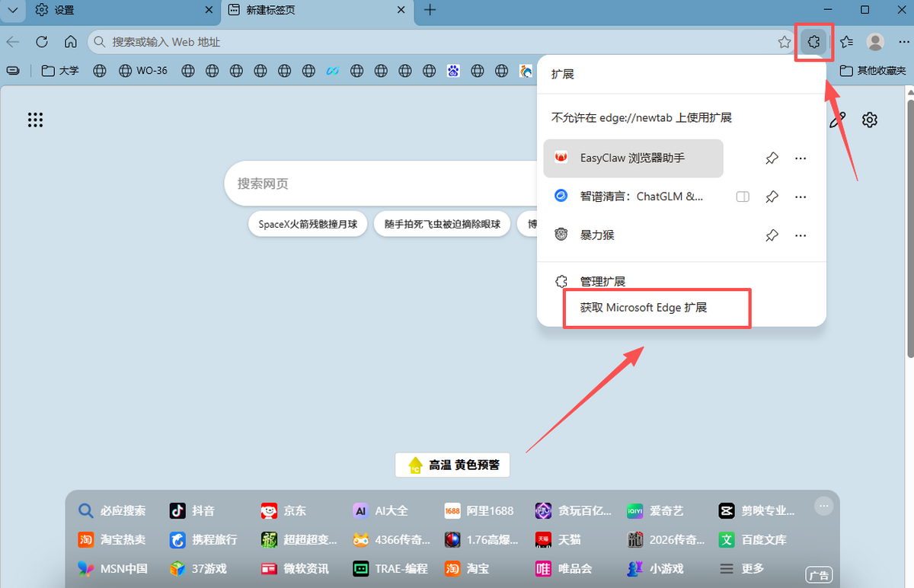Image resolution: width=914 pixels, height=588 pixels.
Task: Open more actions for 暴力猴
Action: click(801, 235)
